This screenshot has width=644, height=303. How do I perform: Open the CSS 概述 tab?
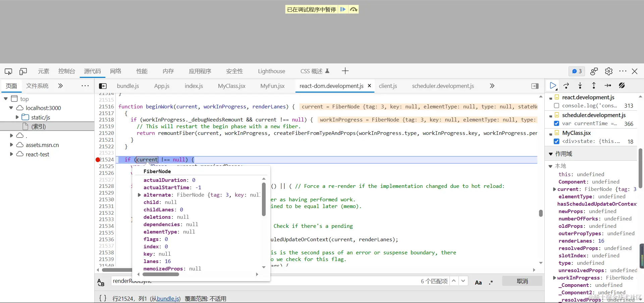315,71
